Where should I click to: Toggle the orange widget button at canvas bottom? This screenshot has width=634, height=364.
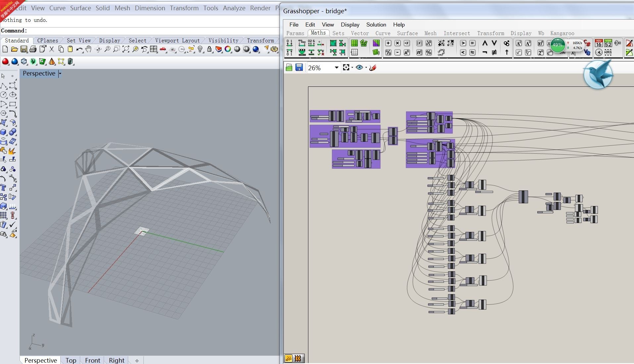click(x=289, y=358)
